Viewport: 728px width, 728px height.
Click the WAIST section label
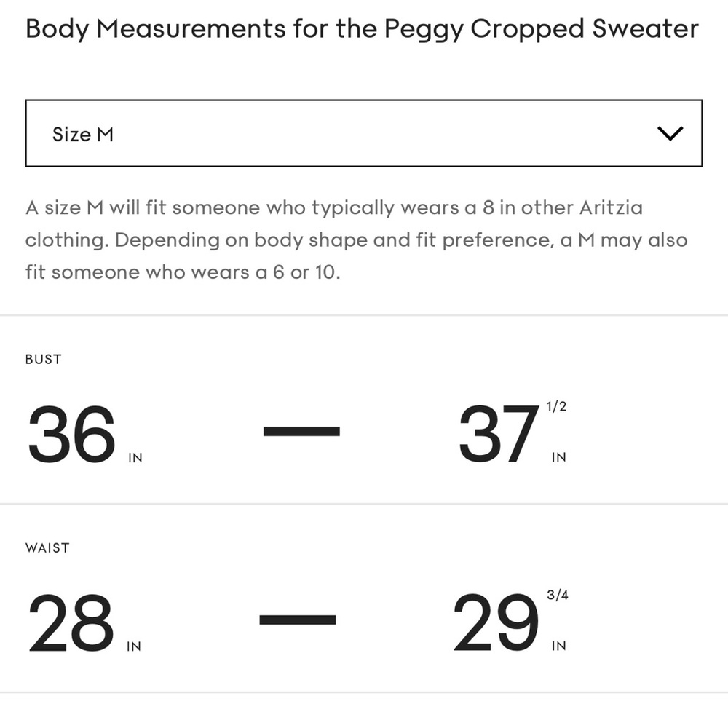[47, 548]
